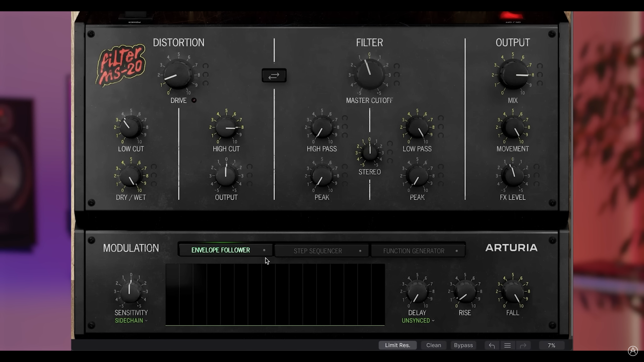Click the HIGH CUT knob
This screenshot has height=362, width=644.
(x=226, y=127)
